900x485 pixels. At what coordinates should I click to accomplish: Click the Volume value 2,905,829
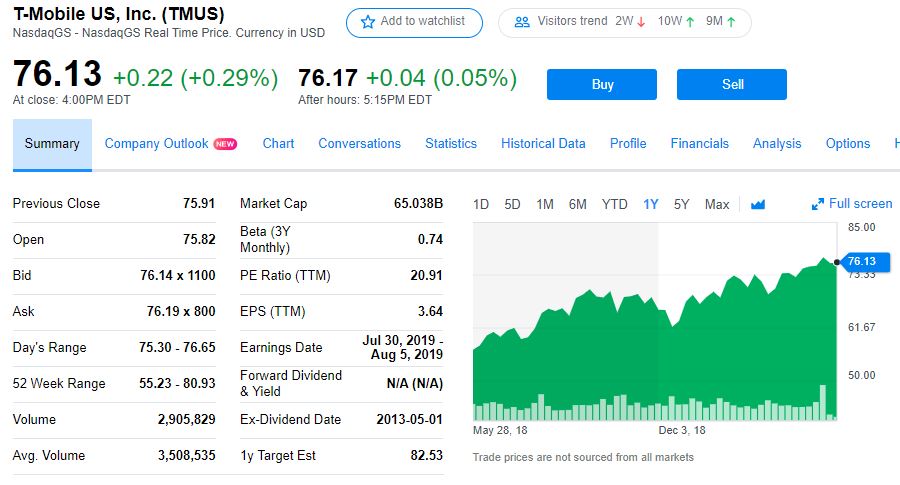click(187, 420)
